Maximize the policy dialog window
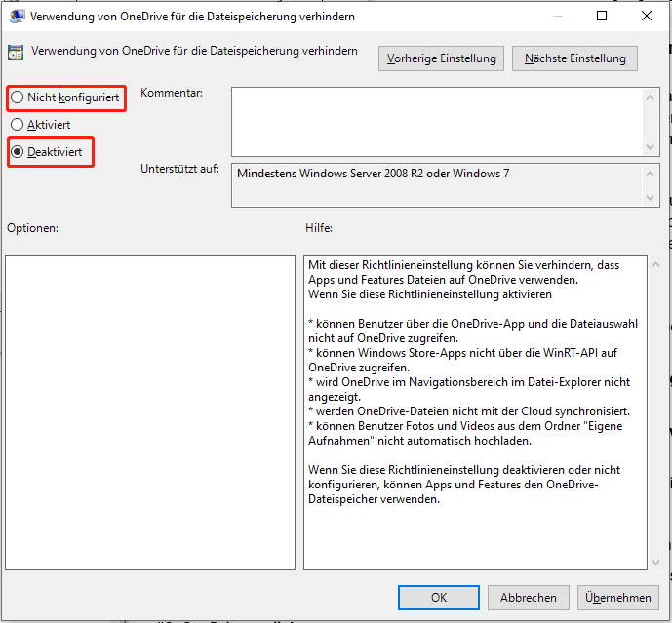 602,16
